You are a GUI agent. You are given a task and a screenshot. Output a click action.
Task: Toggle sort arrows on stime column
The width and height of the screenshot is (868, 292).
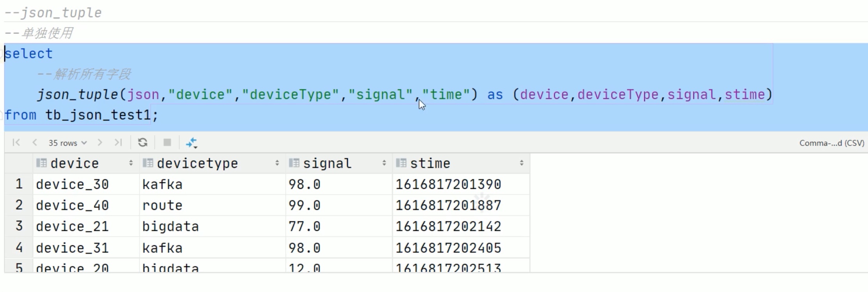point(521,164)
